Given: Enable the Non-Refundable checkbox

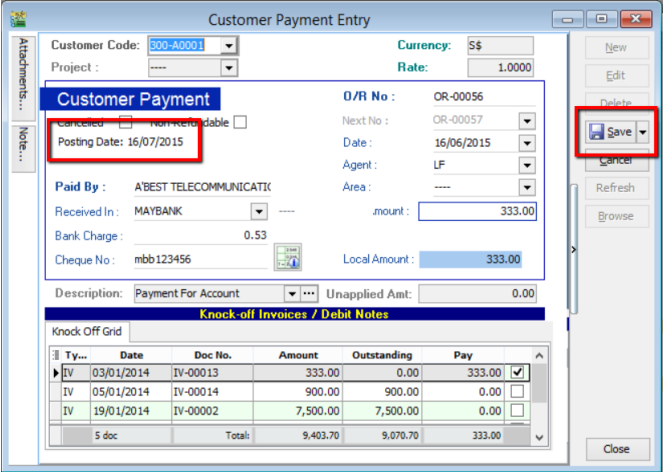Looking at the screenshot, I should [240, 123].
